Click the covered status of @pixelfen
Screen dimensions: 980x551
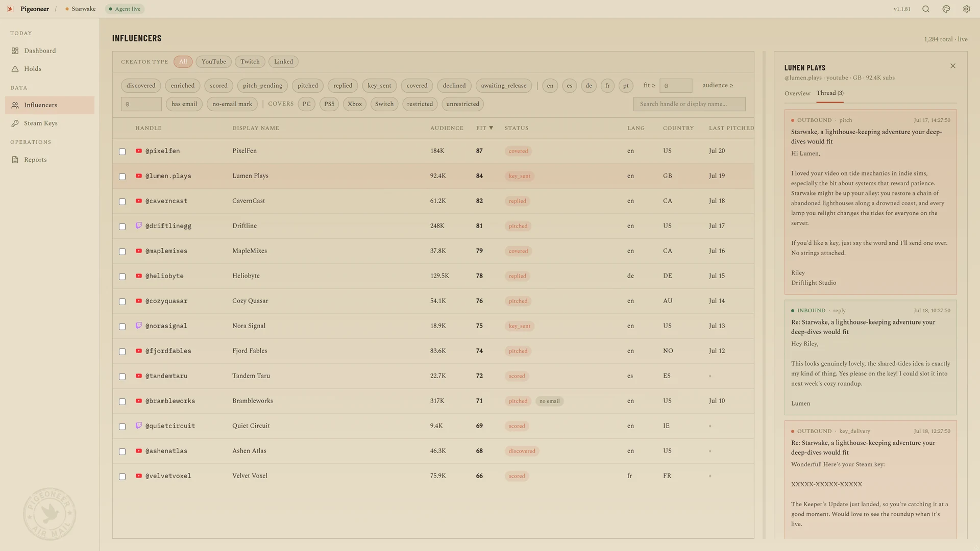click(x=518, y=151)
